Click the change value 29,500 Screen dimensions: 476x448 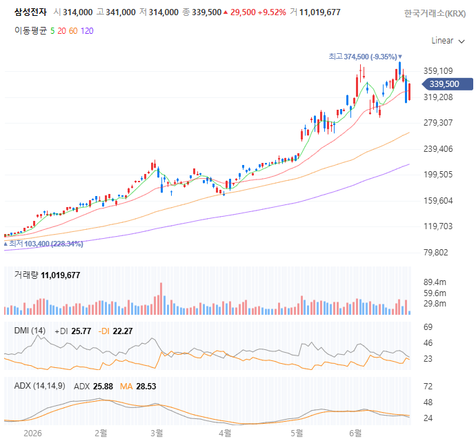243,12
